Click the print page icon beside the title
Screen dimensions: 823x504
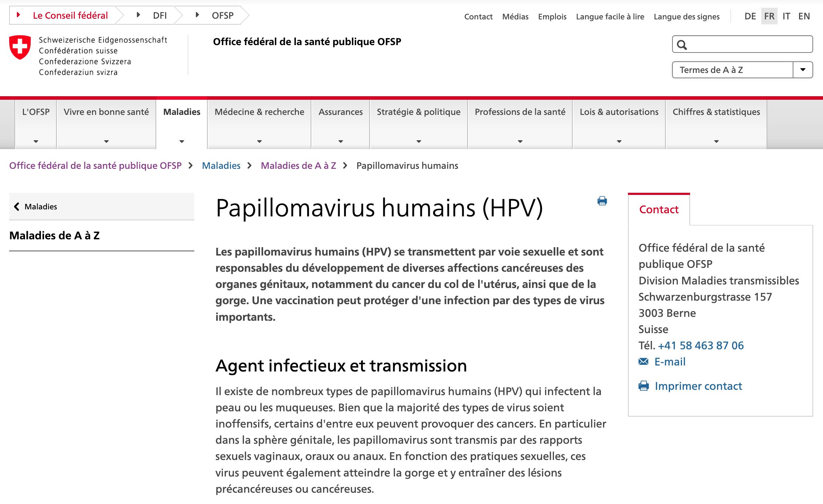point(602,201)
